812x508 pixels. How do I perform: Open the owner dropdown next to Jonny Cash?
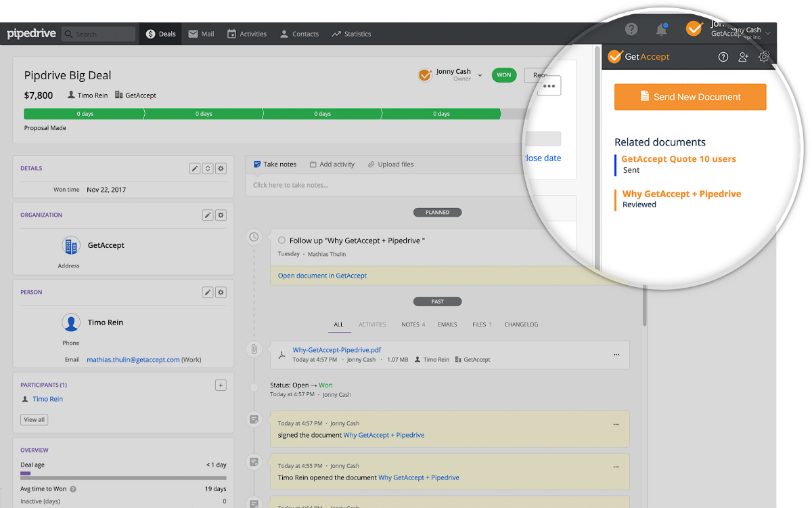tap(480, 75)
